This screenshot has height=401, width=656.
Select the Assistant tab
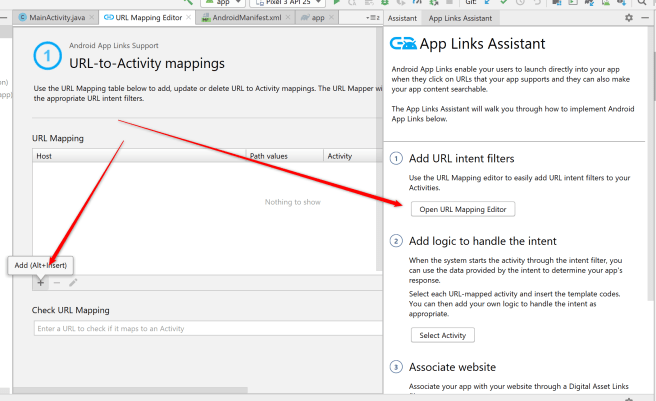(x=402, y=18)
